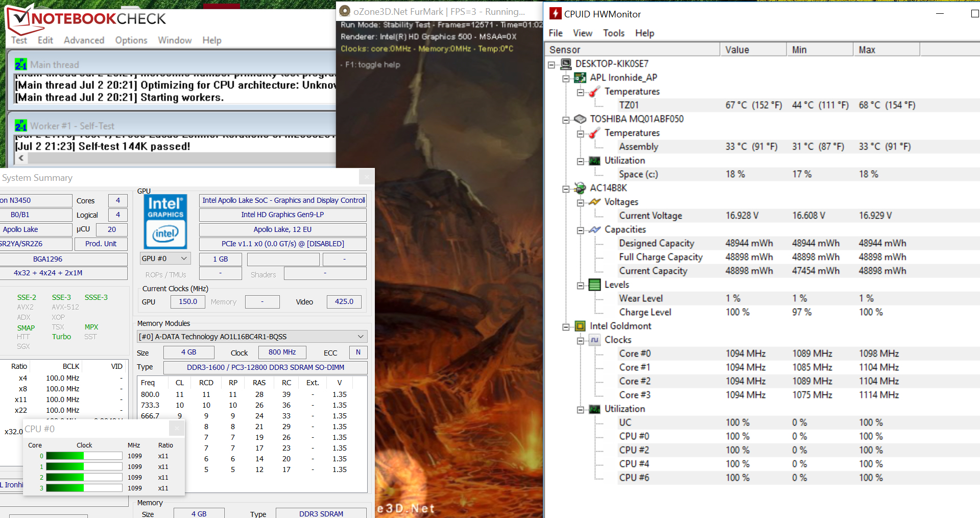Click the TOSHIBA MQ01ABF050 hard drive icon
This screenshot has width=980, height=518.
[580, 119]
